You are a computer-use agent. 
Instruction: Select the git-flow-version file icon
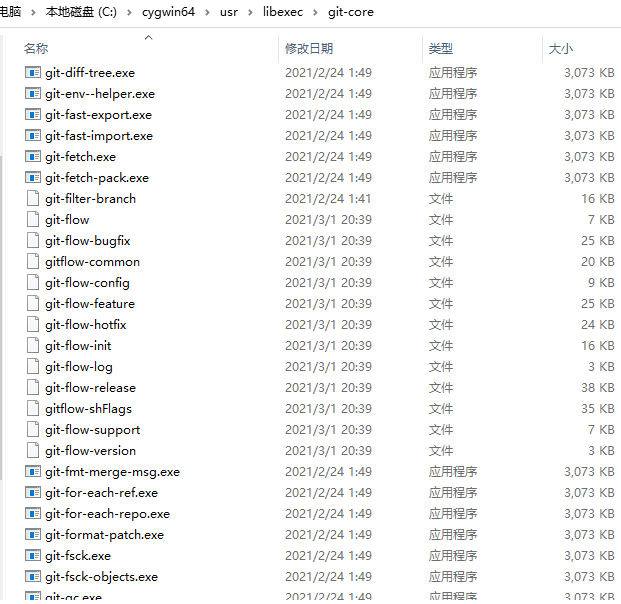pos(33,451)
